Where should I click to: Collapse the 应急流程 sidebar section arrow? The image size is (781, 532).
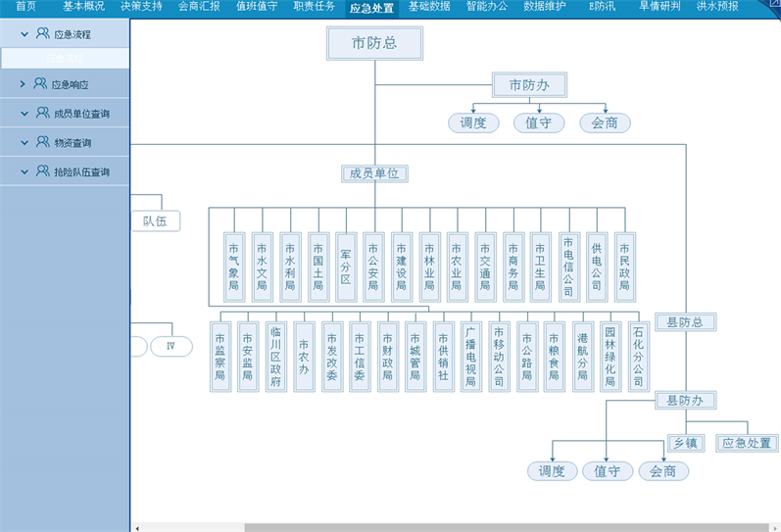[x=24, y=33]
